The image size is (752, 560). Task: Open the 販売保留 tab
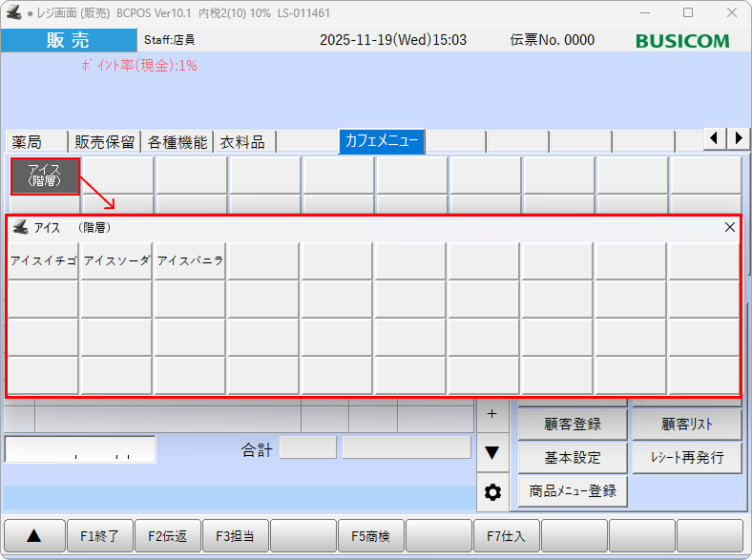[105, 142]
